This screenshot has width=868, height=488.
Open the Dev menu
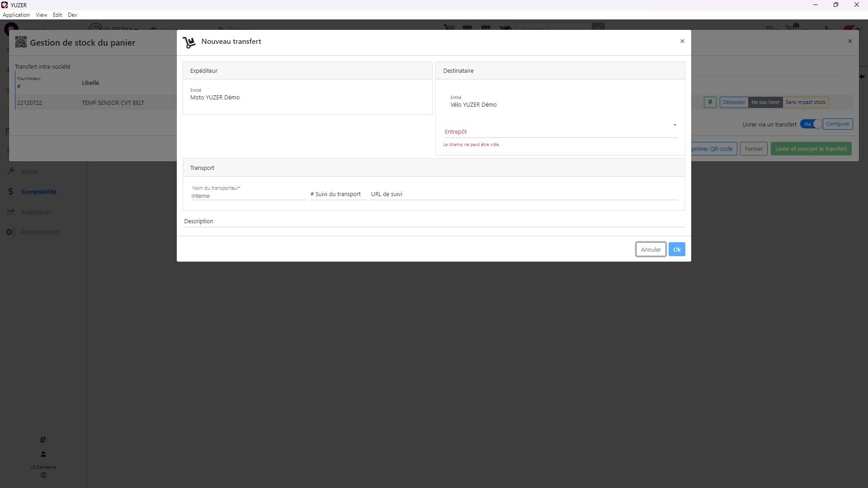(72, 15)
